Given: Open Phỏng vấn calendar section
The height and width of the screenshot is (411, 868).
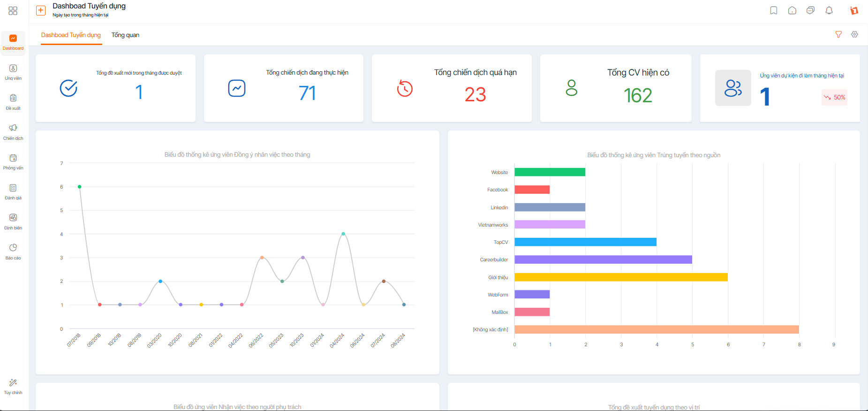Looking at the screenshot, I should pyautogui.click(x=13, y=162).
